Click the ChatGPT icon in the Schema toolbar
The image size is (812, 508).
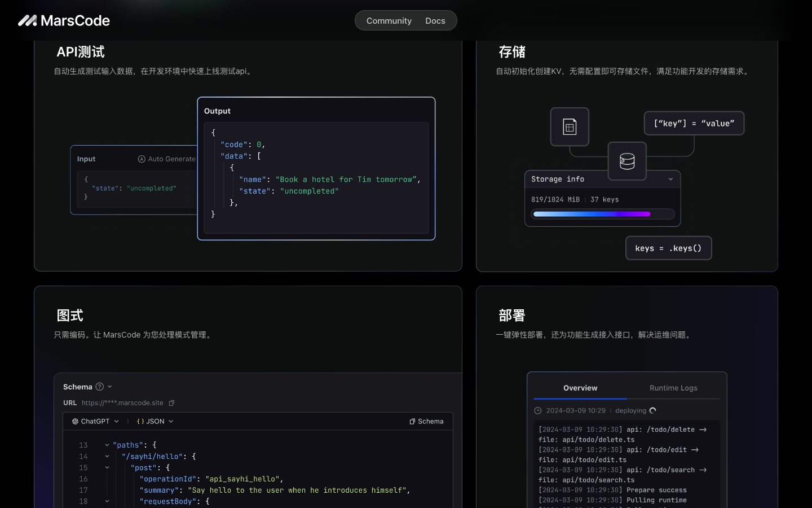pos(74,421)
